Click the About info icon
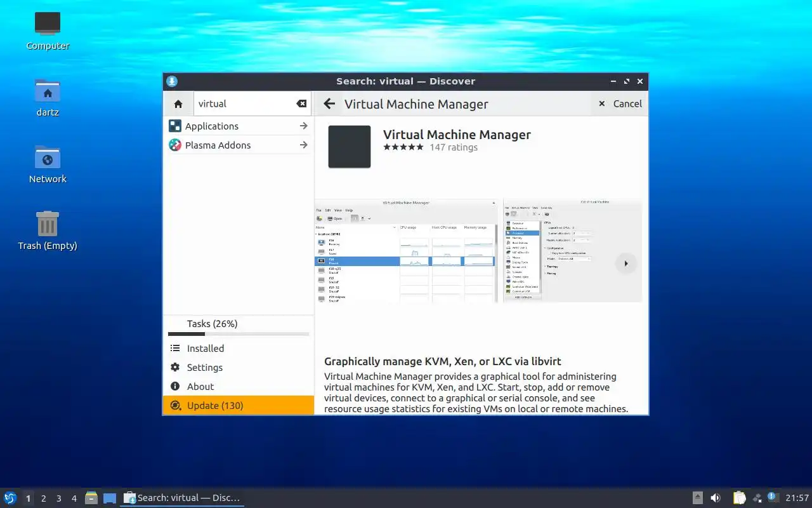 [x=175, y=386]
